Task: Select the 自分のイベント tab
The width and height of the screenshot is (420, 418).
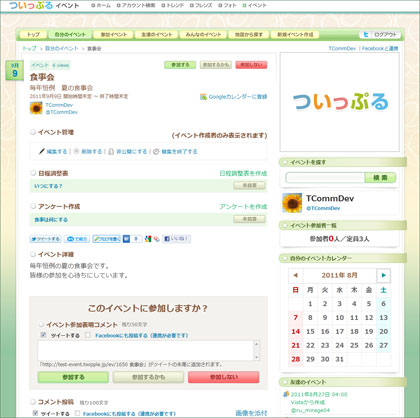Action: pos(69,34)
